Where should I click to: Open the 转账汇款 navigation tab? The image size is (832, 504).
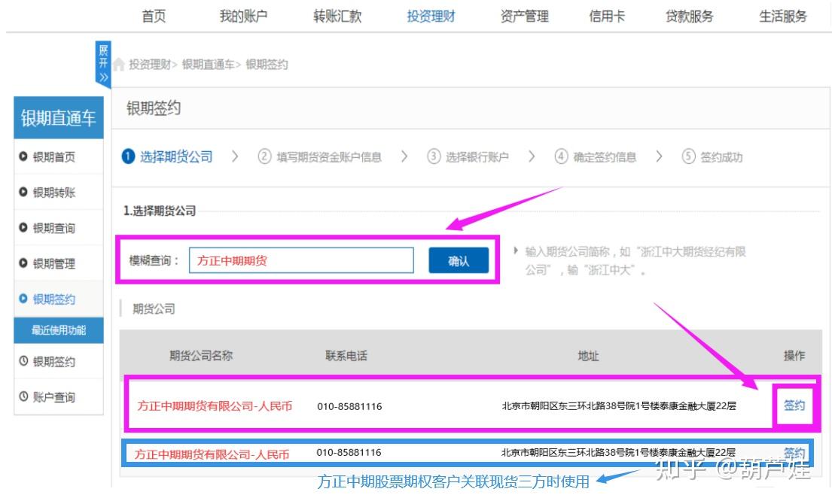(x=337, y=17)
